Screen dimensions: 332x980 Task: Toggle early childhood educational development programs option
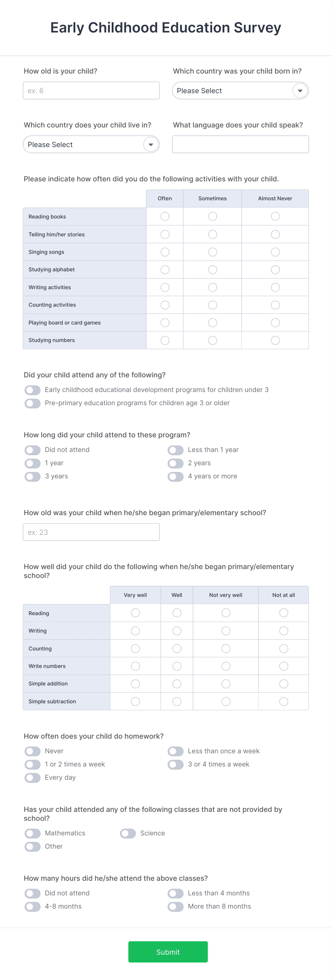[x=32, y=390]
